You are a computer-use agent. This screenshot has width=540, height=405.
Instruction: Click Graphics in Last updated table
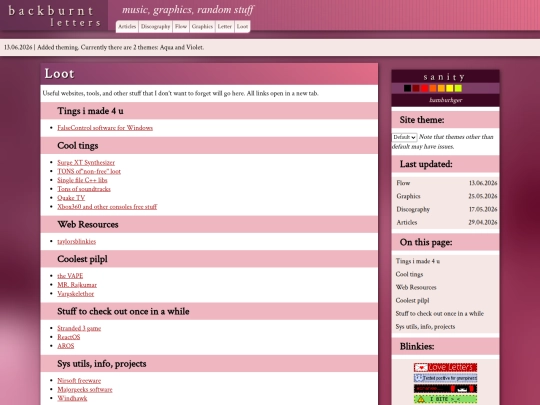tap(408, 196)
